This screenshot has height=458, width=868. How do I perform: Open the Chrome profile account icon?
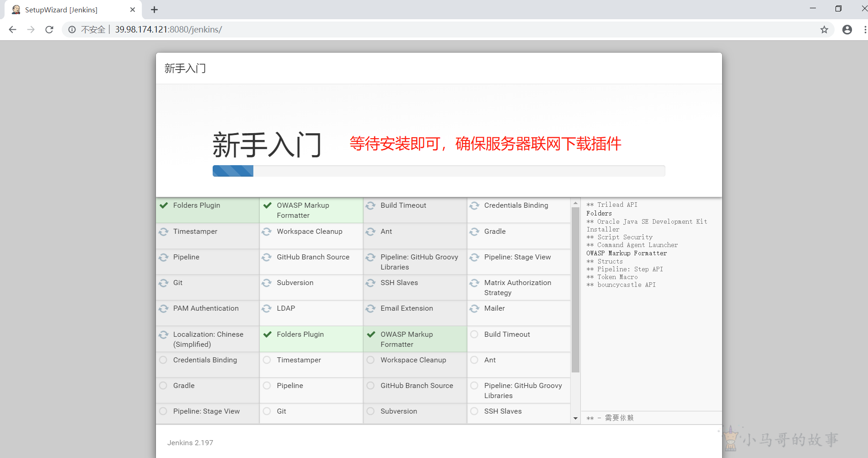pyautogui.click(x=847, y=30)
